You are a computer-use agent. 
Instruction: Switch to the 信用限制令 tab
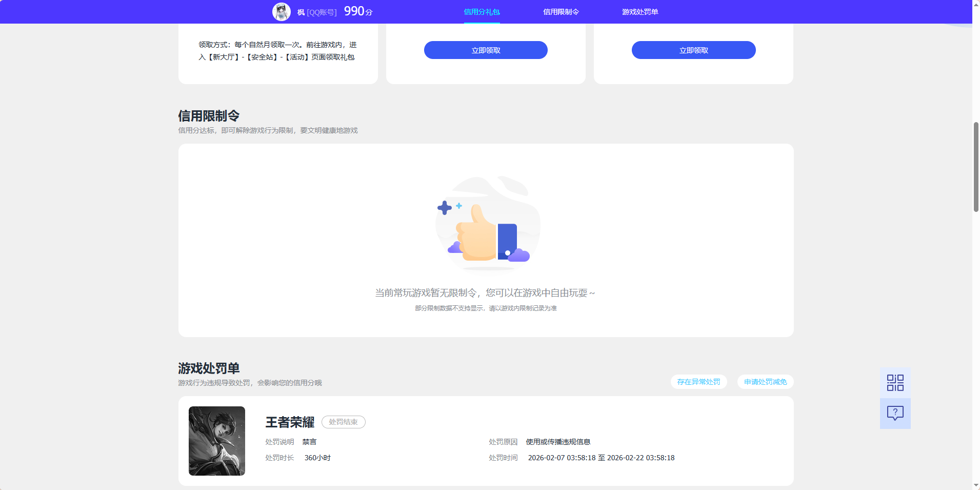560,11
